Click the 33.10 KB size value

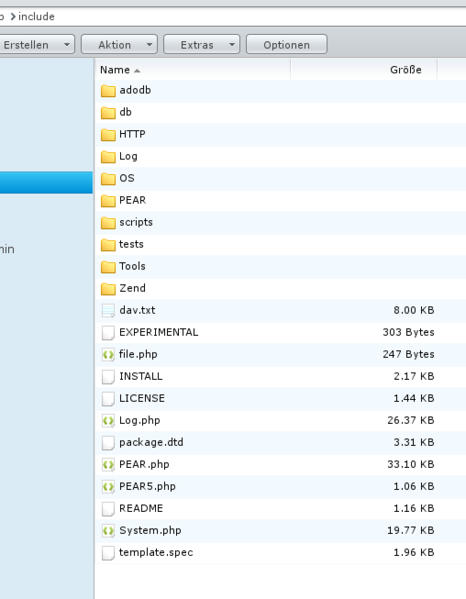tap(411, 465)
